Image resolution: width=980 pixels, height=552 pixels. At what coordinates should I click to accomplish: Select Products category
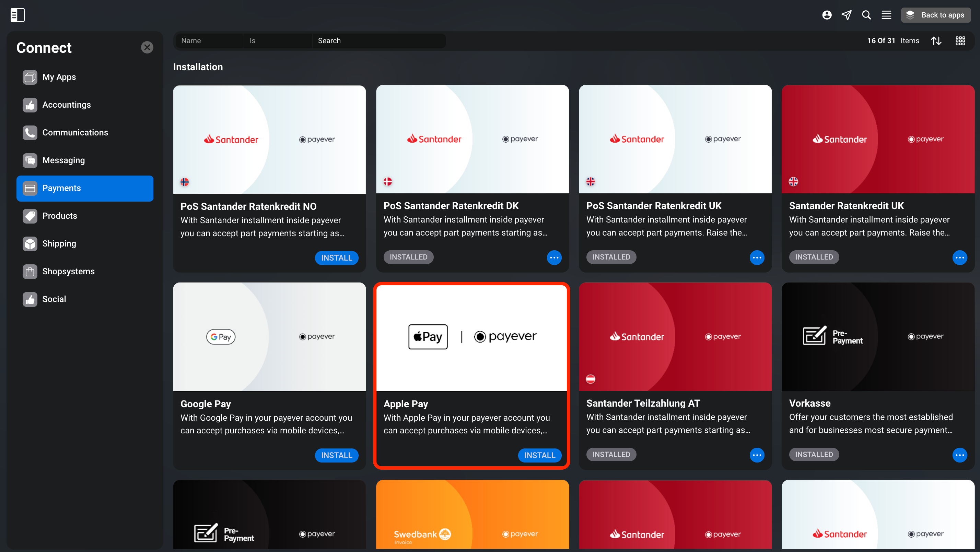point(85,216)
